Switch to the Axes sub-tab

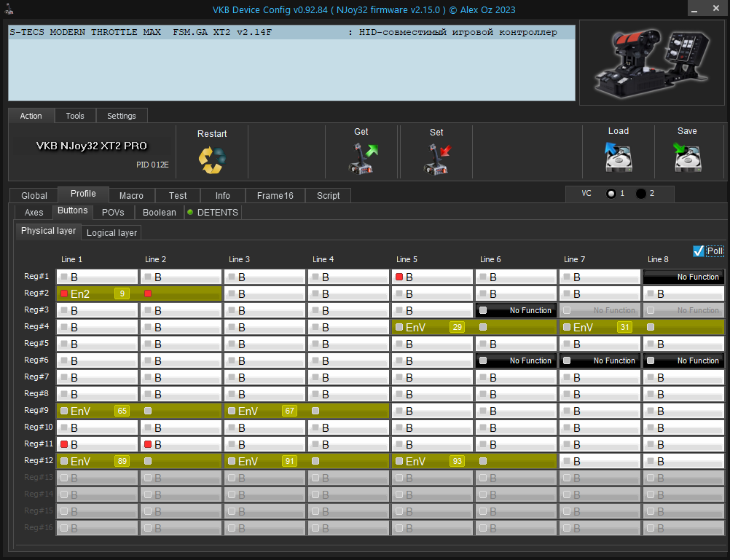click(x=34, y=212)
